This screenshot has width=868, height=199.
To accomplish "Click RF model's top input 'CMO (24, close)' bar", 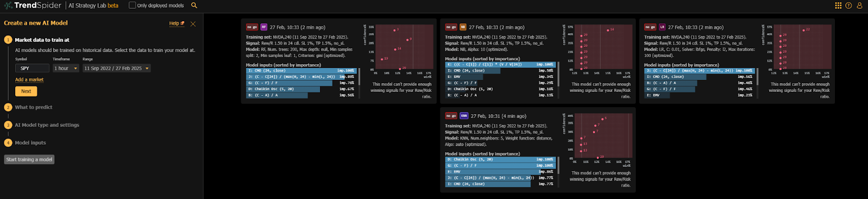I will click(301, 71).
